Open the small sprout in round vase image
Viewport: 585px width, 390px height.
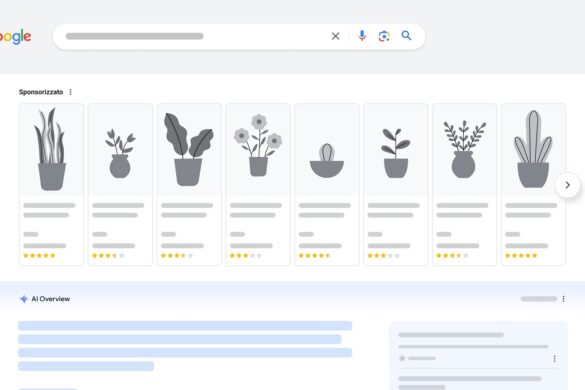coord(120,149)
